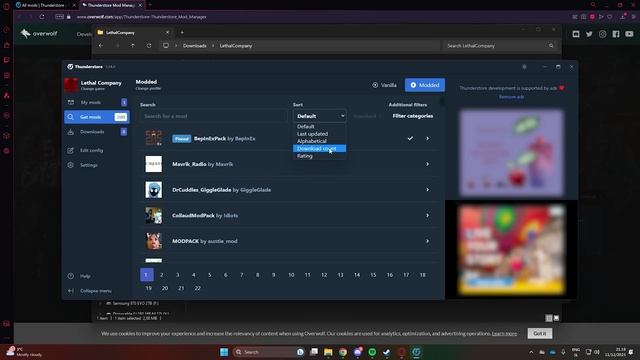The image size is (640, 360).
Task: Click the Search LethalCompany box in Explorer
Action: coord(500,46)
